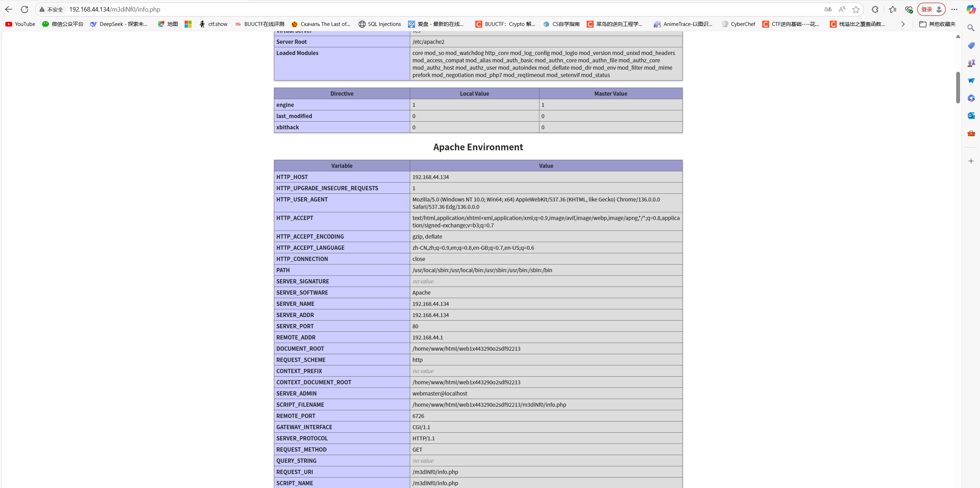
Task: Activate the read aloud icon
Action: click(842, 9)
